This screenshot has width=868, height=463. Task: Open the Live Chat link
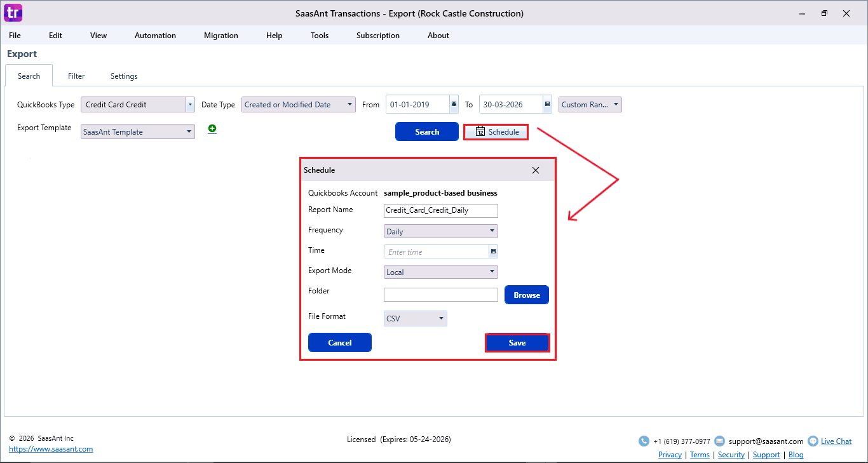836,441
